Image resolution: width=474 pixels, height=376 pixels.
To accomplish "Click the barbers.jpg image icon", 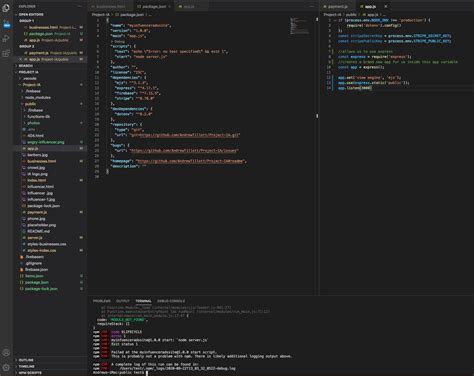I will pos(24,155).
